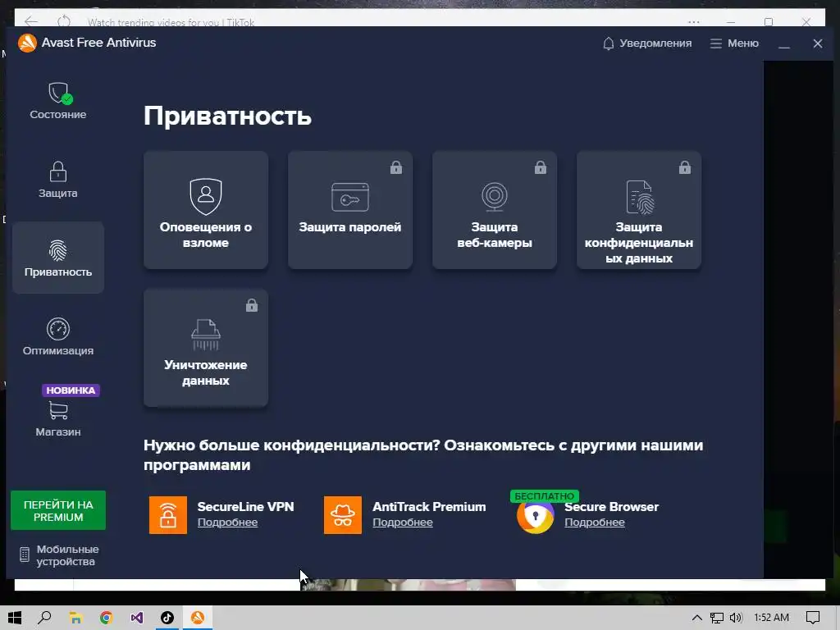Click the БЕСПЛАТНО badge on Secure Browser
This screenshot has height=630, width=840.
pyautogui.click(x=545, y=496)
